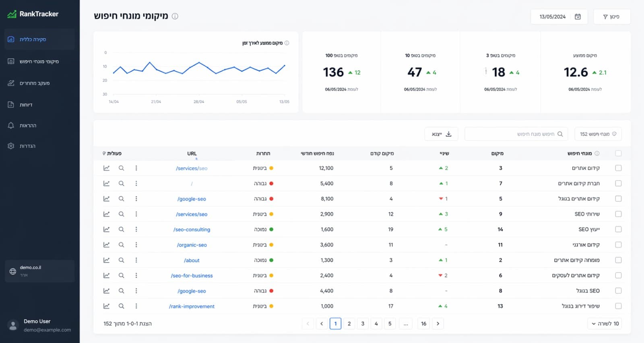This screenshot has width=644, height=343.
Task: Click the chart icon in the /rank-improvement row
Action: coord(106,306)
